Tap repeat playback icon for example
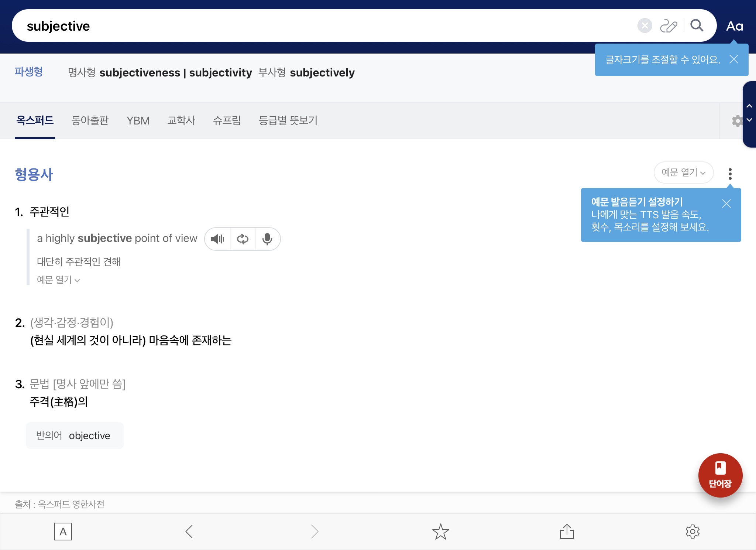Viewport: 756px width, 550px height. click(x=243, y=239)
